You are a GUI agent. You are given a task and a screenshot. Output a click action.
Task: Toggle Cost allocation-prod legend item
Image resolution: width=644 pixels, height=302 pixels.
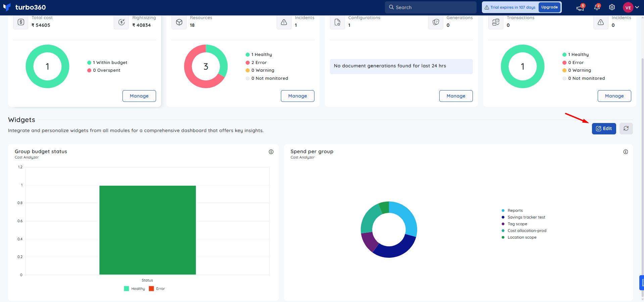click(524, 231)
